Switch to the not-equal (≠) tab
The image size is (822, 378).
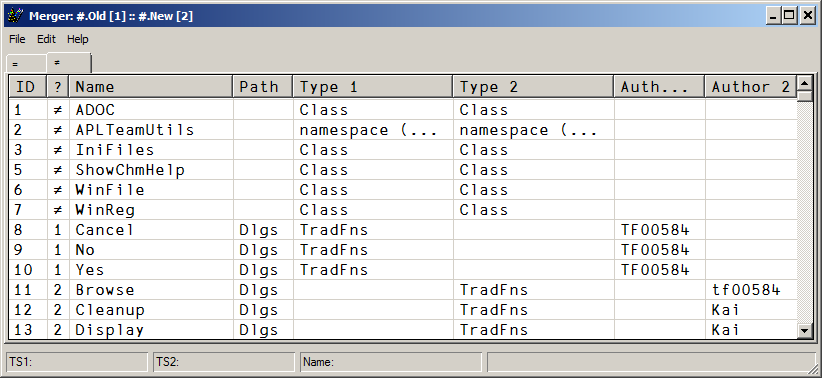point(69,62)
